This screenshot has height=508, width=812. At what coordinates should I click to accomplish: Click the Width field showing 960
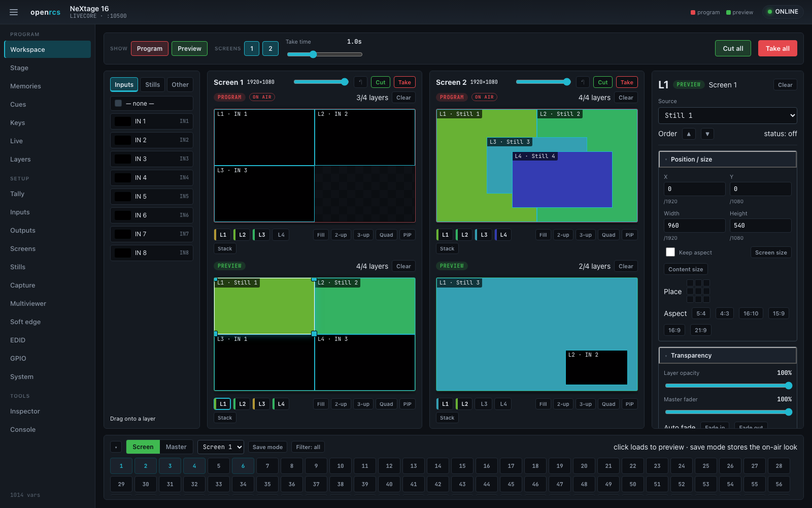694,226
